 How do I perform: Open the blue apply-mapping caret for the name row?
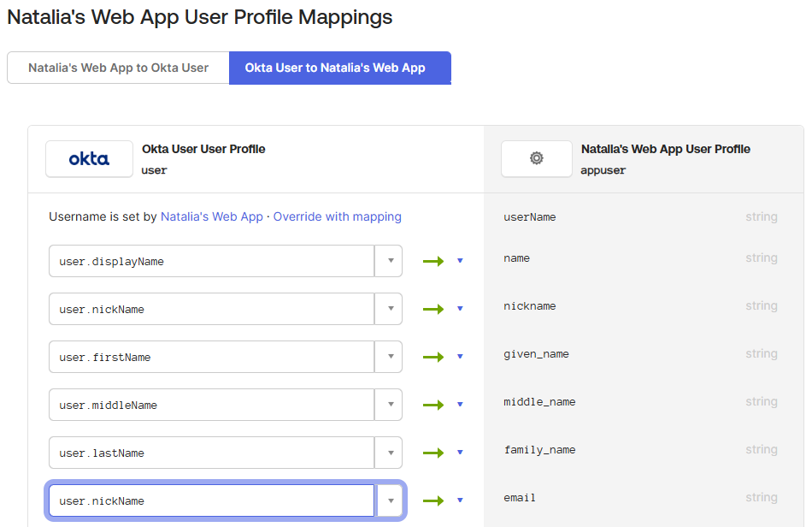(460, 261)
